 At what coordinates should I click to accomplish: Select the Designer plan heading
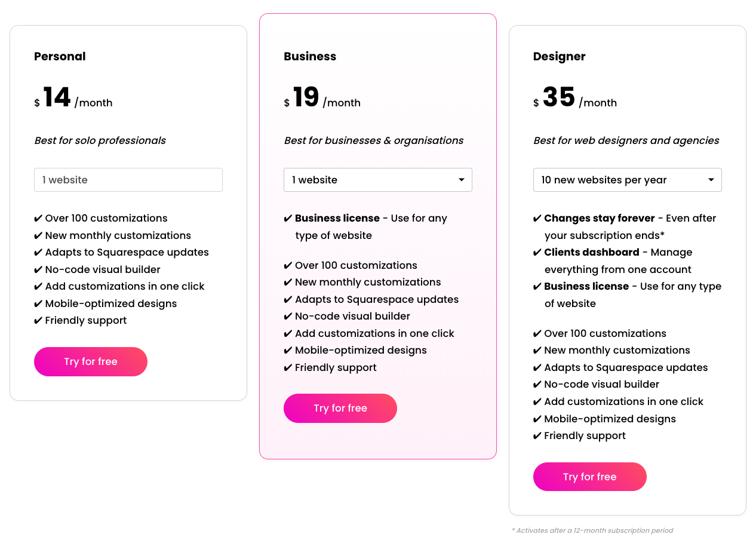[x=559, y=56]
